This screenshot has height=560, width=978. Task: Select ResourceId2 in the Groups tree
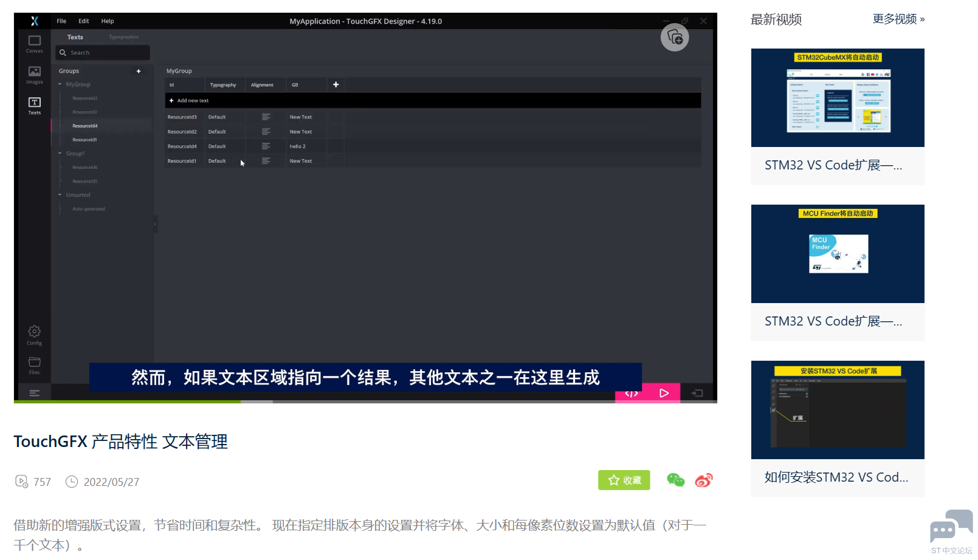coord(85,112)
